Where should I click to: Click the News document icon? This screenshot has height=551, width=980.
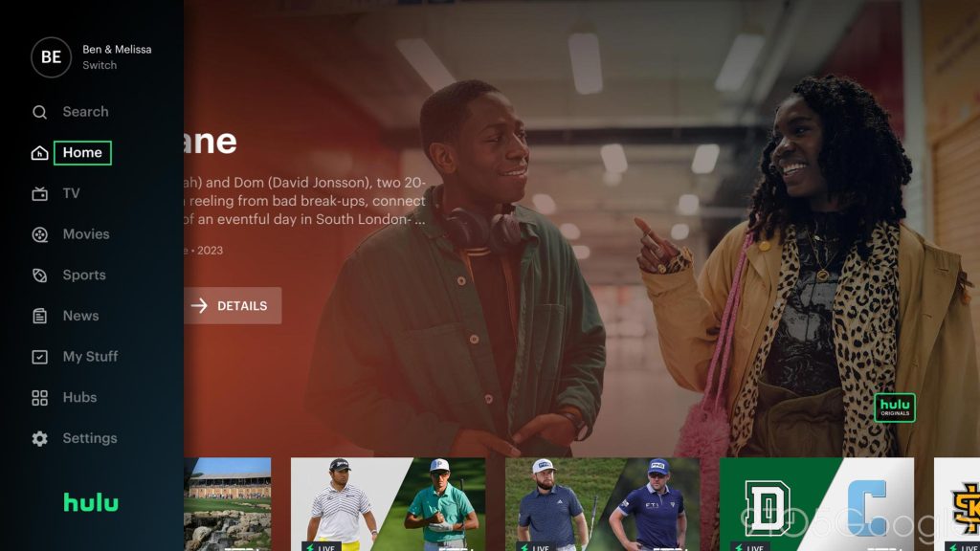tap(39, 316)
